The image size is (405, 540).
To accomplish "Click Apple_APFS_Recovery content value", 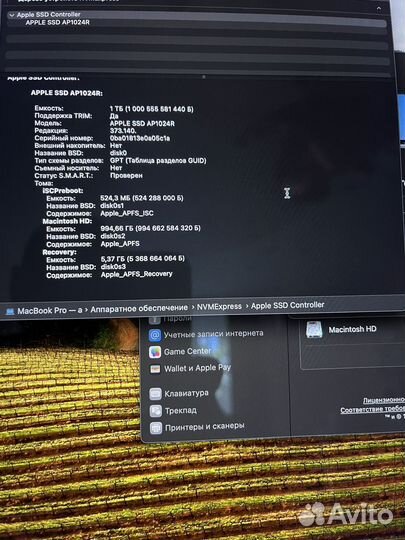I will pyautogui.click(x=137, y=274).
